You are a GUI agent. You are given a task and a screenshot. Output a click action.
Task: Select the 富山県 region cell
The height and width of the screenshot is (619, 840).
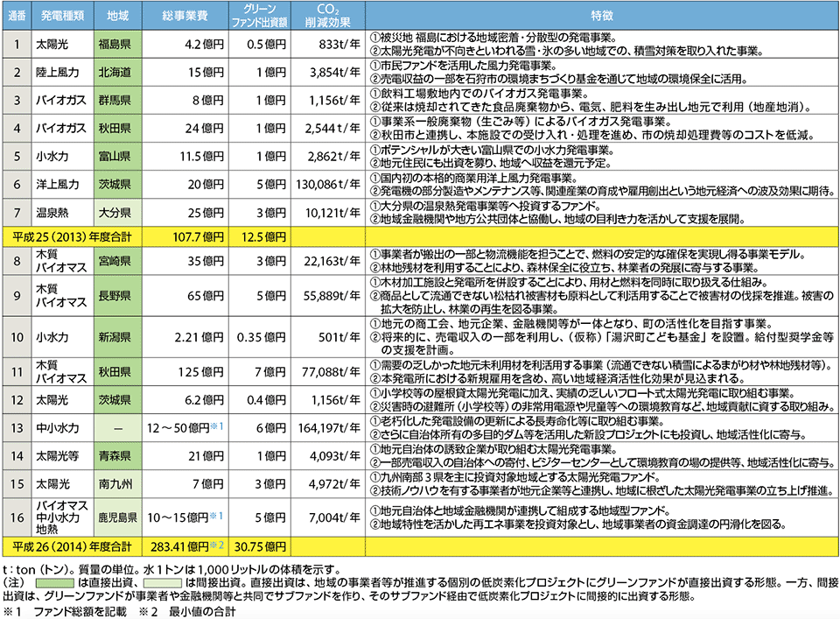pos(118,157)
